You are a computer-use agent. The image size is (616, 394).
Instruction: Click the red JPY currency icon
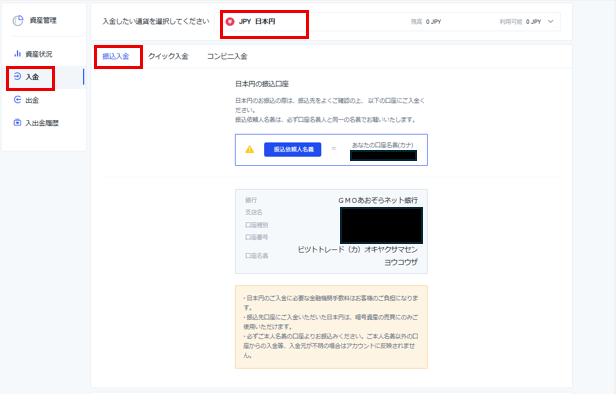tap(230, 22)
